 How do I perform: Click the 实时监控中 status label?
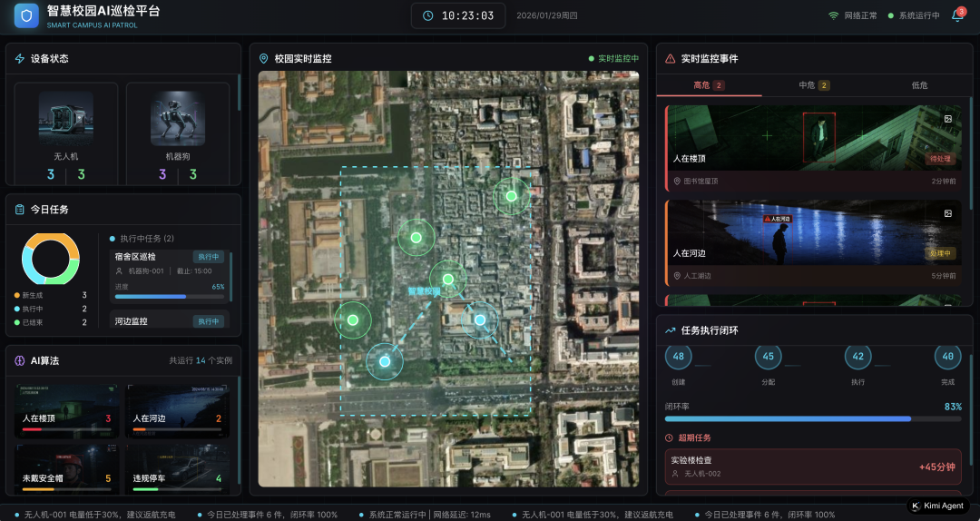click(613, 59)
